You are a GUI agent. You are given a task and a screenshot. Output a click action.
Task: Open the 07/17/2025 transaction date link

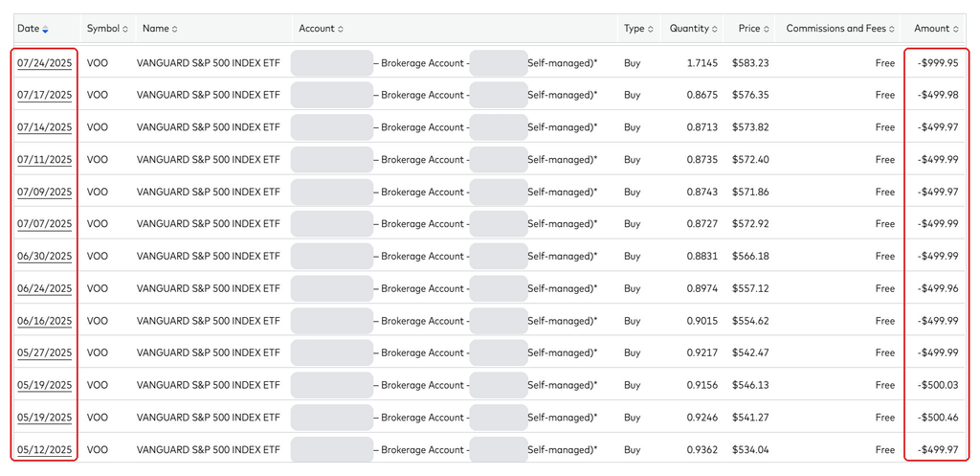tap(44, 95)
